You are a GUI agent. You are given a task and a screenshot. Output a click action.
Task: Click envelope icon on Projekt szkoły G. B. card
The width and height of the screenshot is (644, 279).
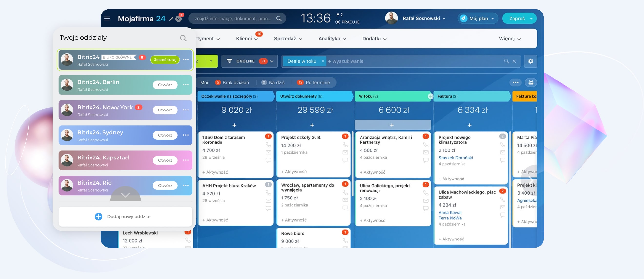345,152
